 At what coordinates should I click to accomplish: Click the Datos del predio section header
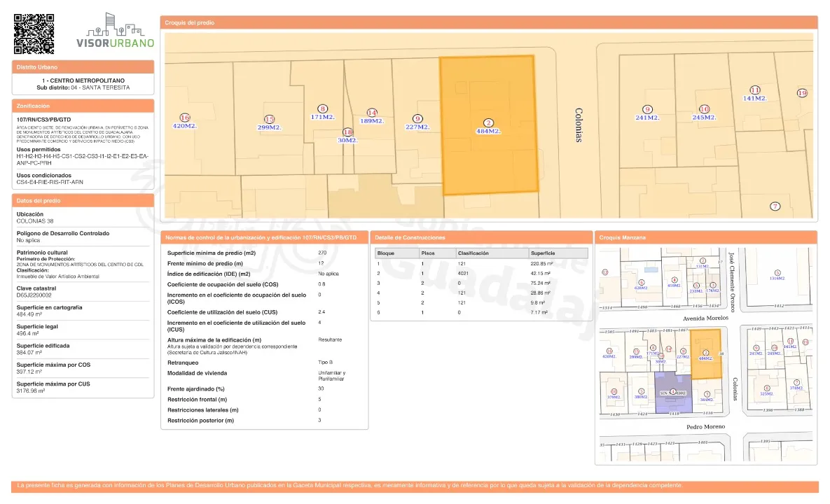coord(83,200)
